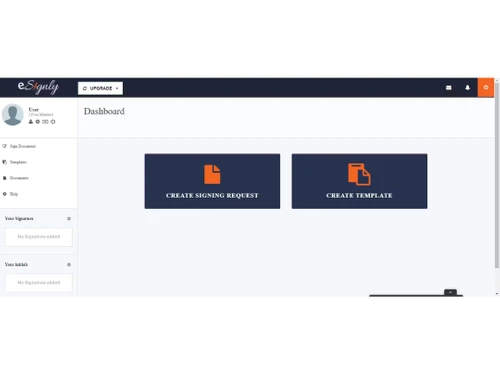Click the card icon under User

[x=45, y=122]
